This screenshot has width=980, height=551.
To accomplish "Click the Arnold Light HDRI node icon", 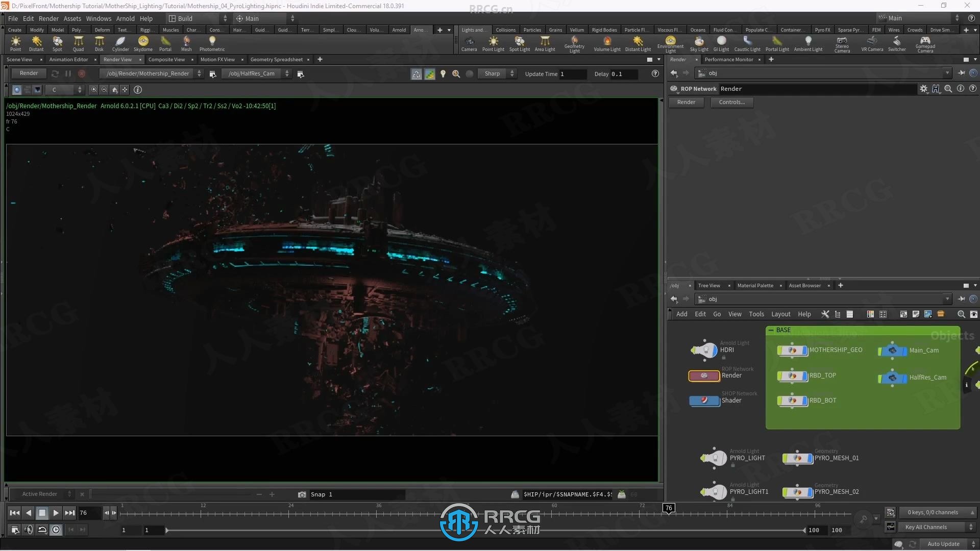I will click(704, 350).
